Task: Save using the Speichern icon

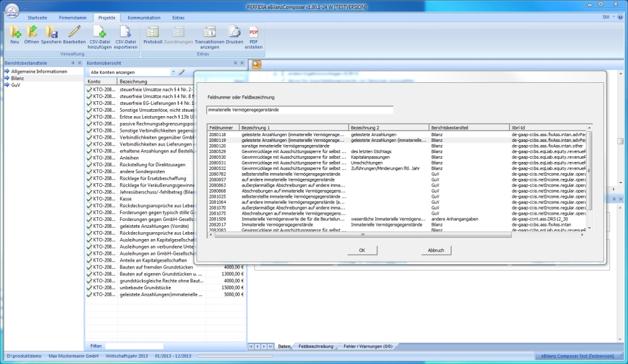Action: point(51,32)
